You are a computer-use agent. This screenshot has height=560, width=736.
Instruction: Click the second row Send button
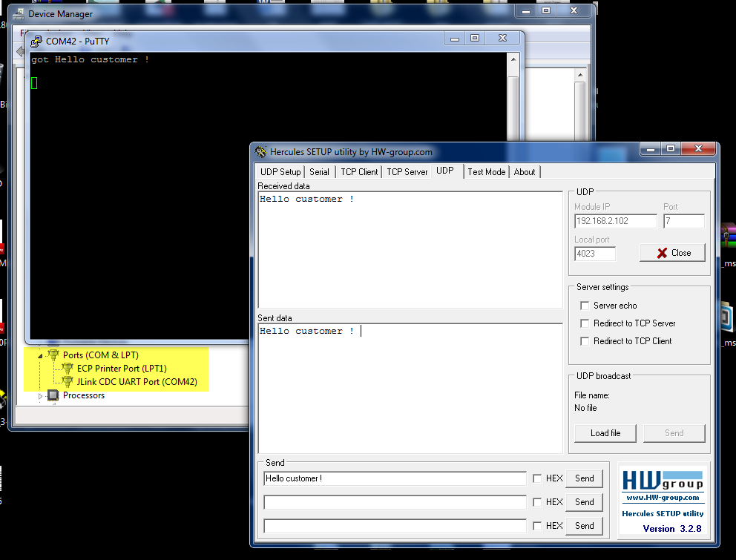click(x=585, y=502)
